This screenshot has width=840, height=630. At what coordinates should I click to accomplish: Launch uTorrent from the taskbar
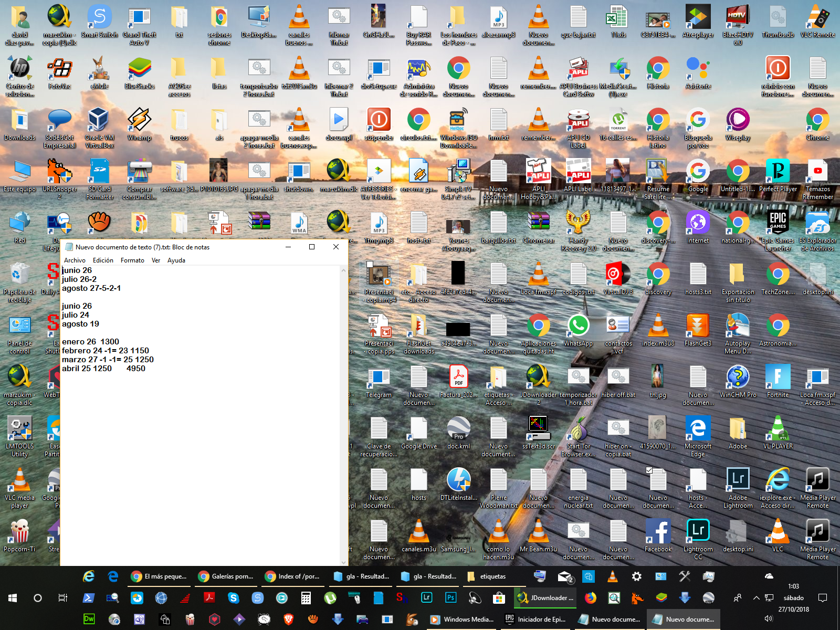coord(330,597)
